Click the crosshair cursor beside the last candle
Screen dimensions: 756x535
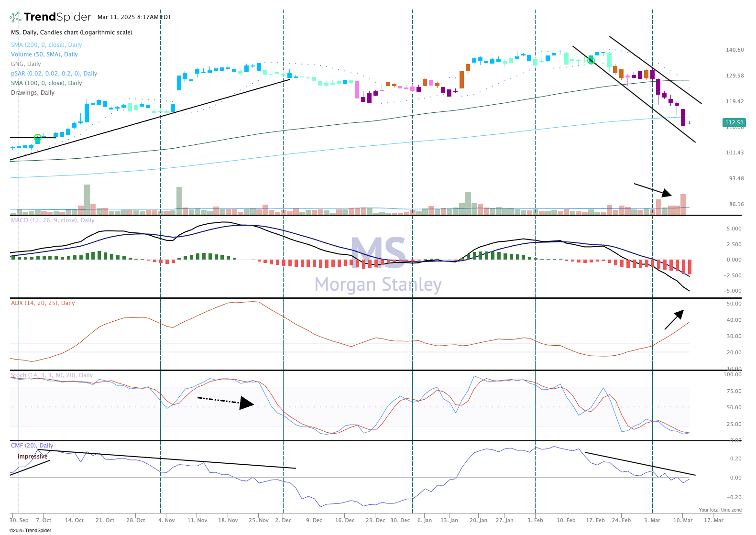click(689, 123)
